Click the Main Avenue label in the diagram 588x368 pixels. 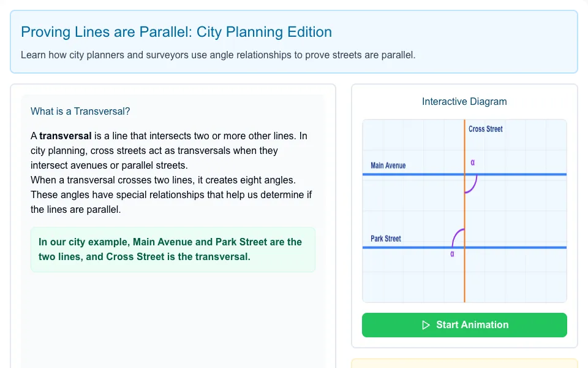388,166
